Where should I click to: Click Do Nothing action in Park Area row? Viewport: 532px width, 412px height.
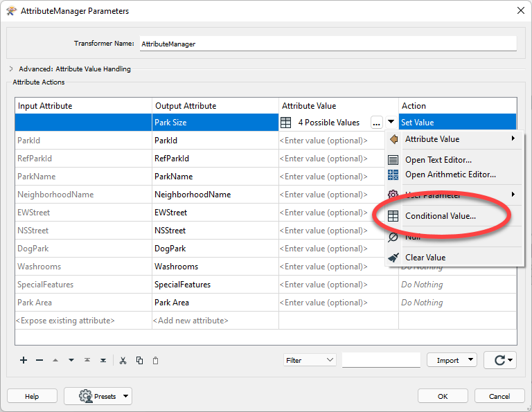[457, 303]
